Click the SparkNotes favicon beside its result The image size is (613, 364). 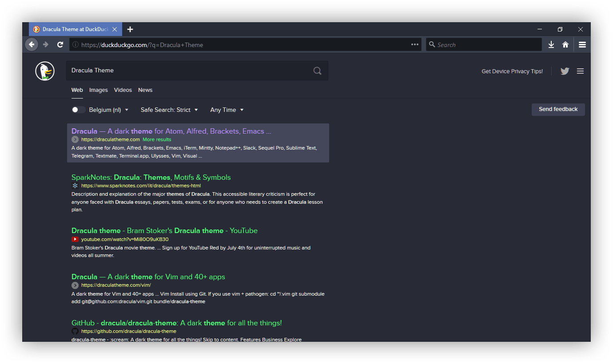pos(75,186)
